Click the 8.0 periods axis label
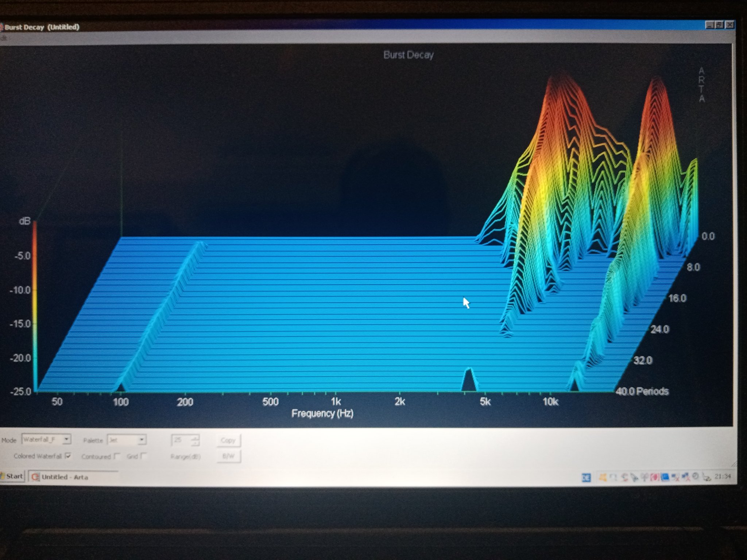 (693, 267)
